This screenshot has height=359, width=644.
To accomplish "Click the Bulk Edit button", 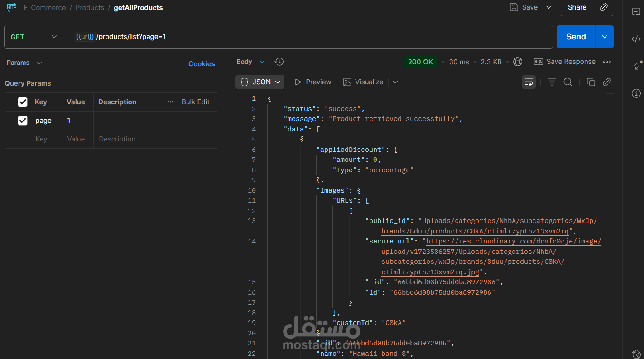I will click(x=195, y=102).
